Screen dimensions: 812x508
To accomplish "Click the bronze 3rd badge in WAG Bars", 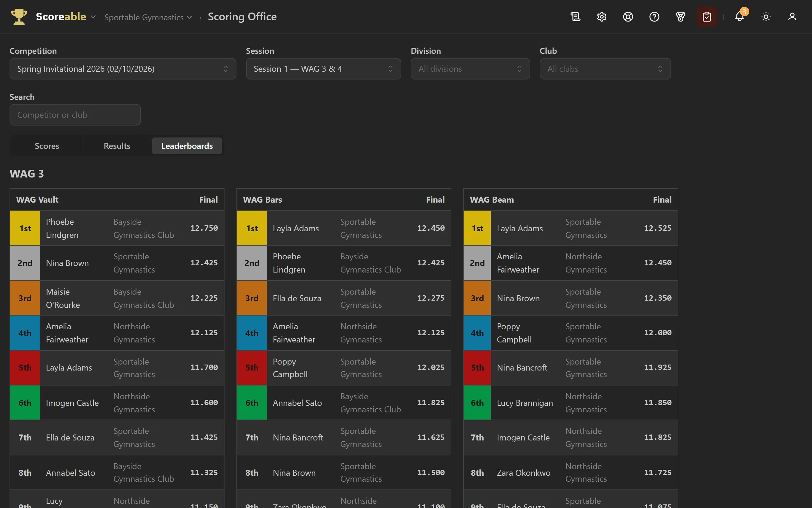I will click(252, 298).
